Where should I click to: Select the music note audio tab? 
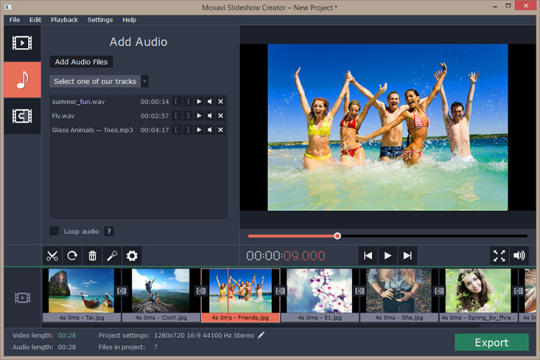point(22,80)
